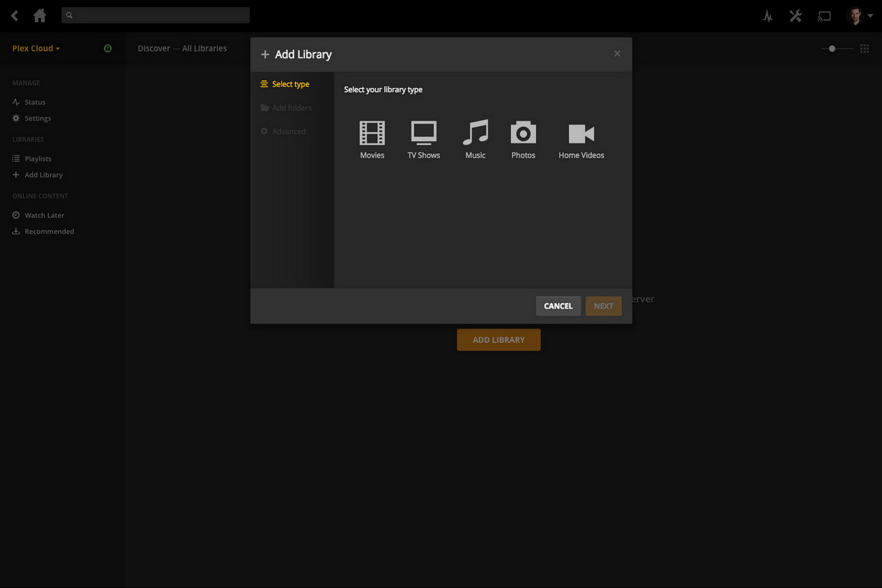
Task: Open the Home icon in top bar
Action: click(x=40, y=15)
